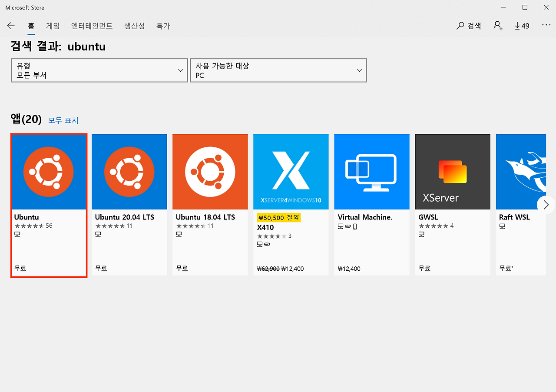Click the 앱(20) section heading
Image resolution: width=556 pixels, height=392 pixels.
click(26, 119)
